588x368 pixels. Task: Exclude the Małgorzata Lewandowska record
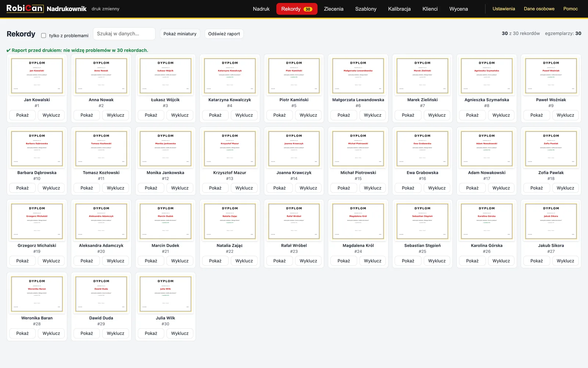tap(373, 115)
